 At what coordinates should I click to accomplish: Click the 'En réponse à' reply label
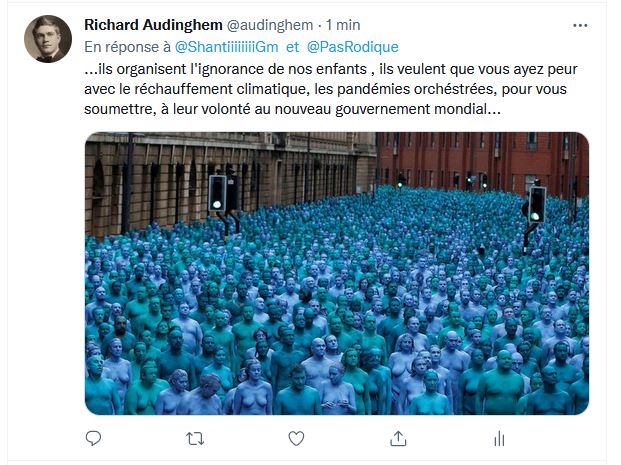click(128, 47)
